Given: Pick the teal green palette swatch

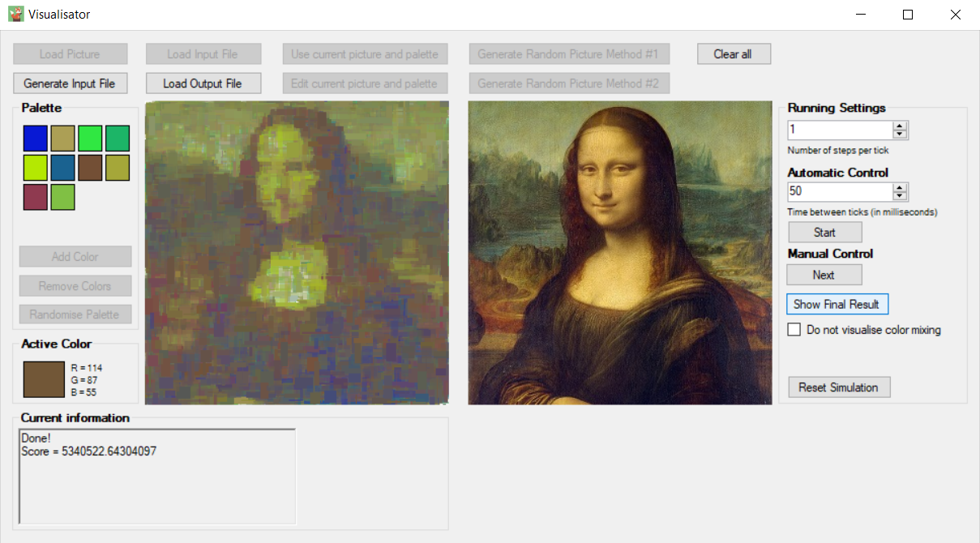Looking at the screenshot, I should click(x=118, y=139).
